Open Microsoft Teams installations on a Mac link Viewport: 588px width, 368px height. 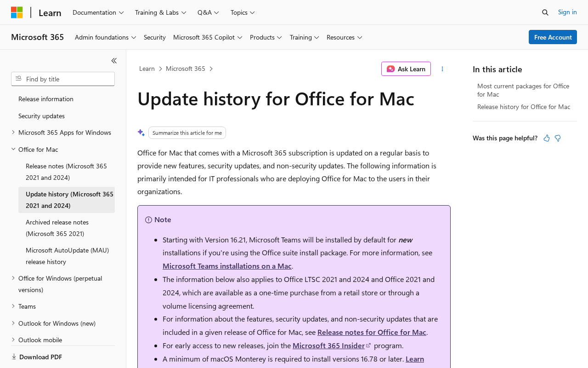click(227, 266)
